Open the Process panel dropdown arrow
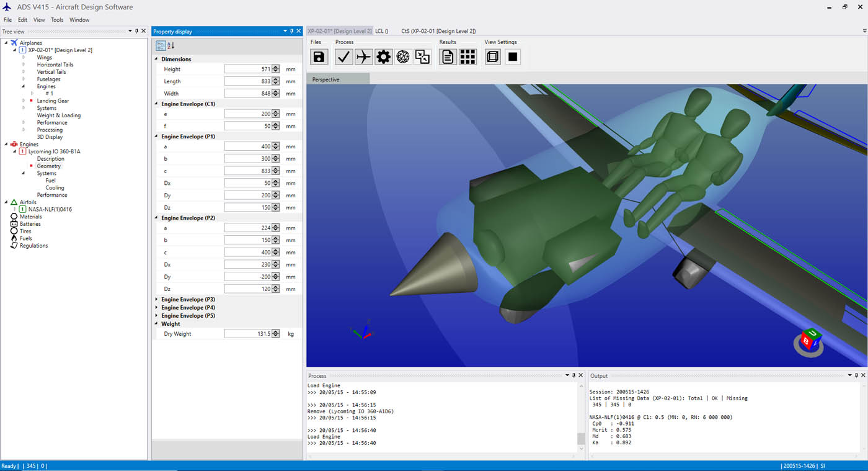 567,375
